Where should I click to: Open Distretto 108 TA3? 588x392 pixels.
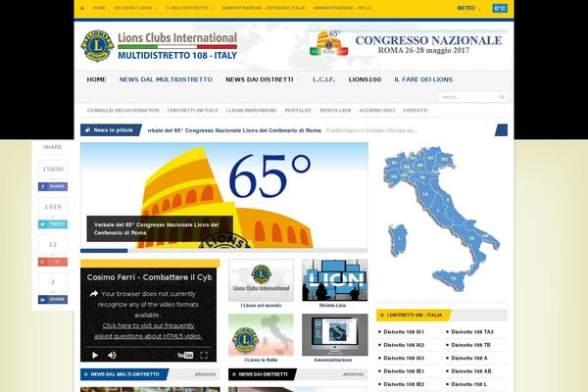[x=472, y=332]
